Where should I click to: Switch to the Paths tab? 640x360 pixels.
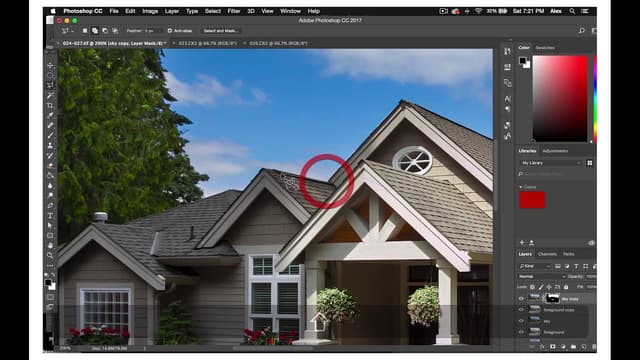(x=569, y=254)
